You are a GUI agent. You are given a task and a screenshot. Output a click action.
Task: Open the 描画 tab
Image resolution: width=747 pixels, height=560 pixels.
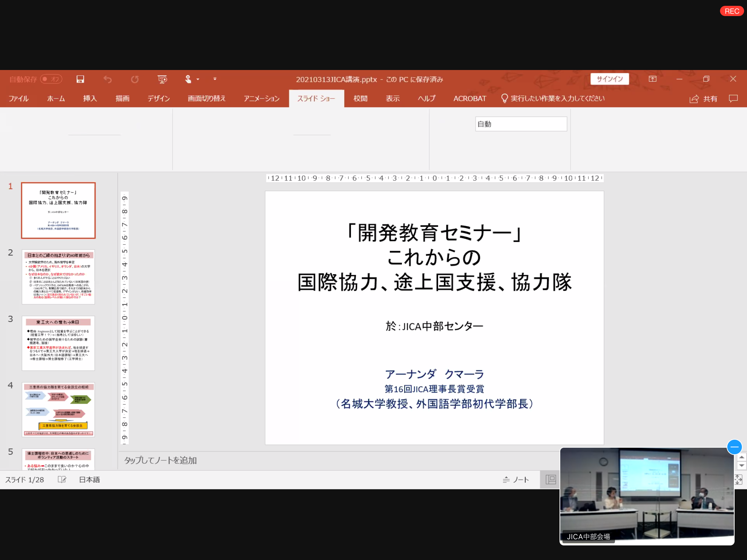tap(123, 98)
